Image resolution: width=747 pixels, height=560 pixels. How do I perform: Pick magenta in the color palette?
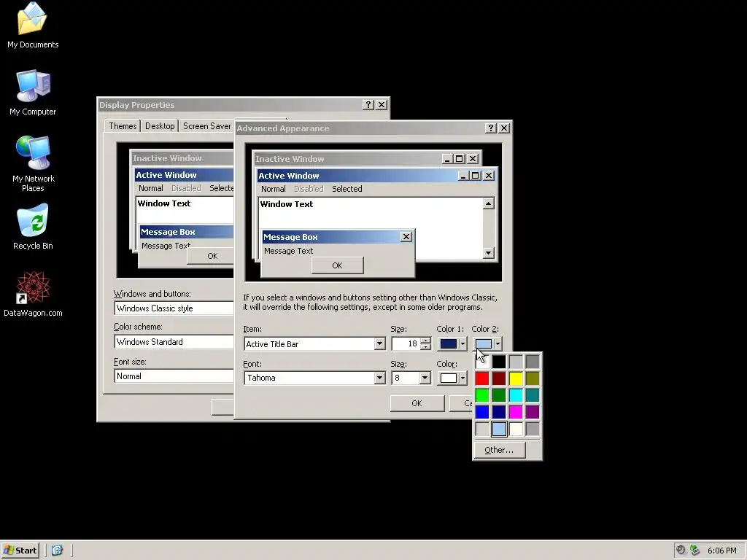[x=516, y=412]
